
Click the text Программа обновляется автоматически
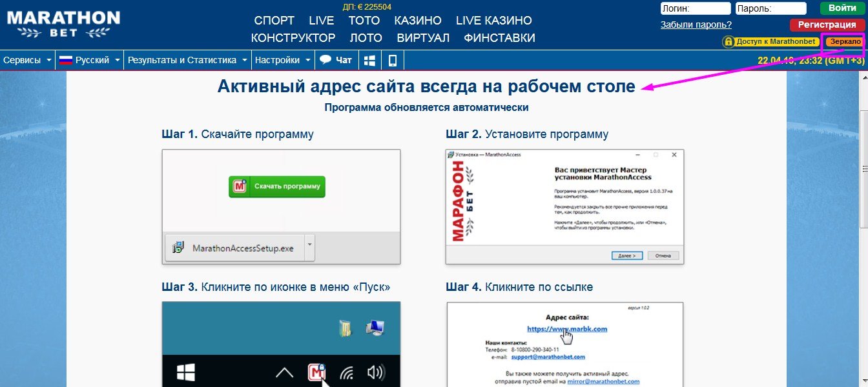pyautogui.click(x=426, y=108)
